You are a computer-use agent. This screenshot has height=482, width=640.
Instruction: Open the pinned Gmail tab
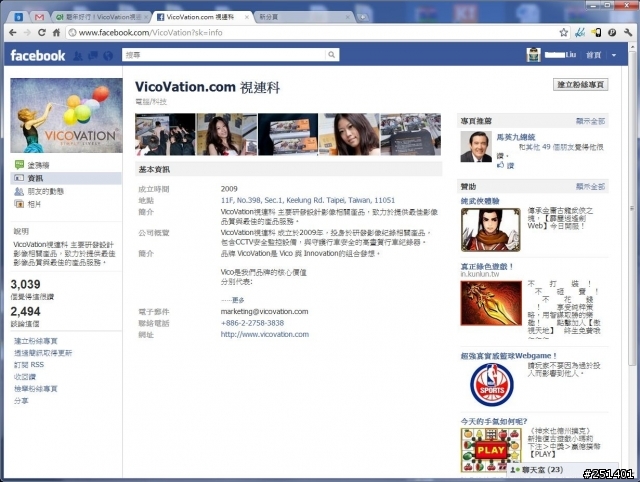pyautogui.click(x=39, y=17)
